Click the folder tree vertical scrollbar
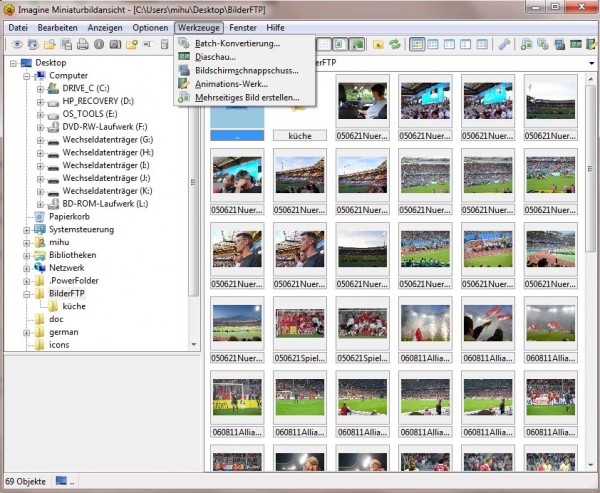Viewport: 600px width, 493px height. 194,200
